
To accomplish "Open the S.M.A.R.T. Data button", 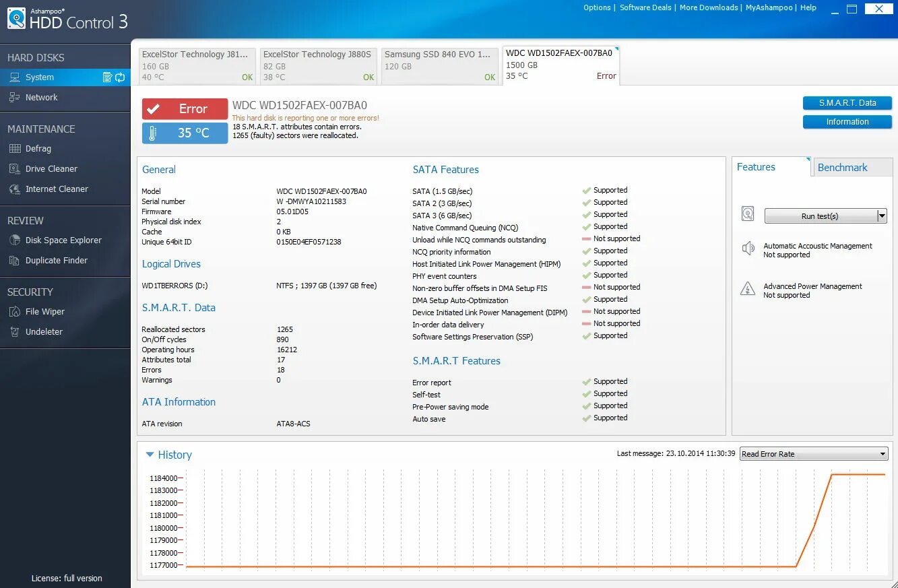I will click(x=846, y=103).
